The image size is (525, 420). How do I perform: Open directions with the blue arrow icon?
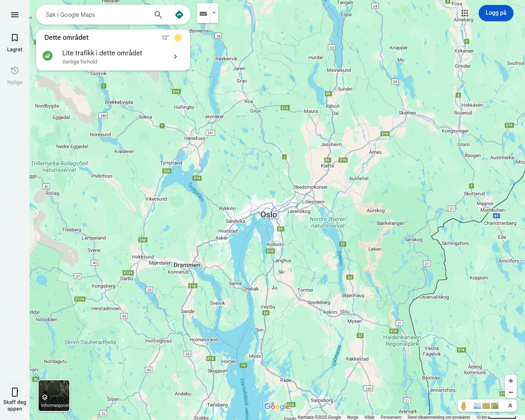click(x=179, y=15)
